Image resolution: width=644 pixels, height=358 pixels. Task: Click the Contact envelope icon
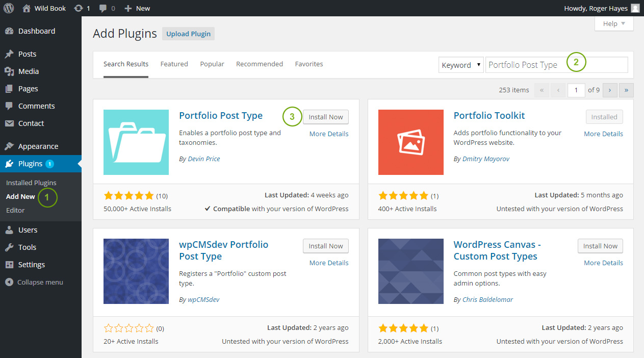[x=9, y=123]
